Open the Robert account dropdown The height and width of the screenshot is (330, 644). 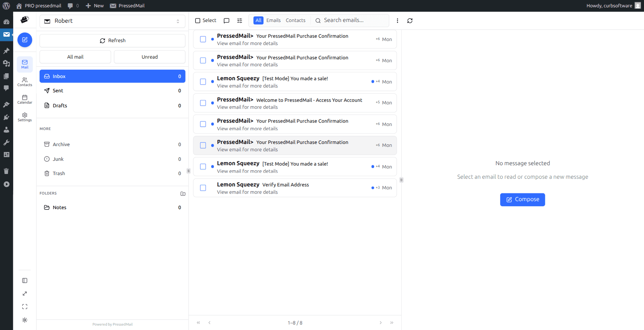tap(112, 21)
